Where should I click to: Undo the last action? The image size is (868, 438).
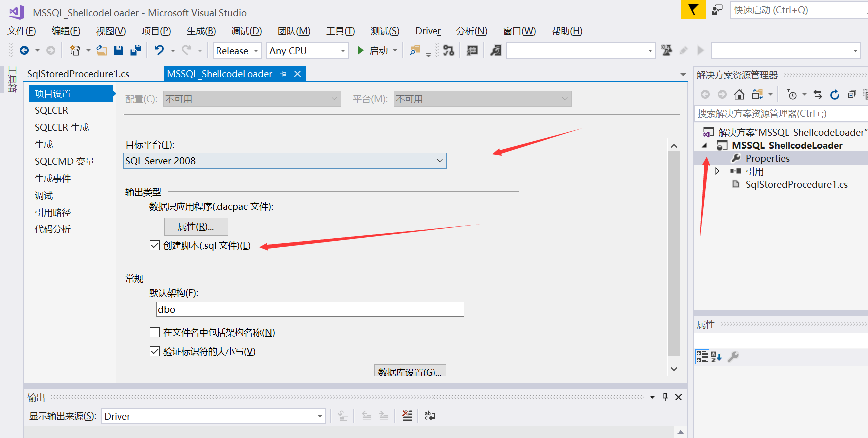(159, 50)
